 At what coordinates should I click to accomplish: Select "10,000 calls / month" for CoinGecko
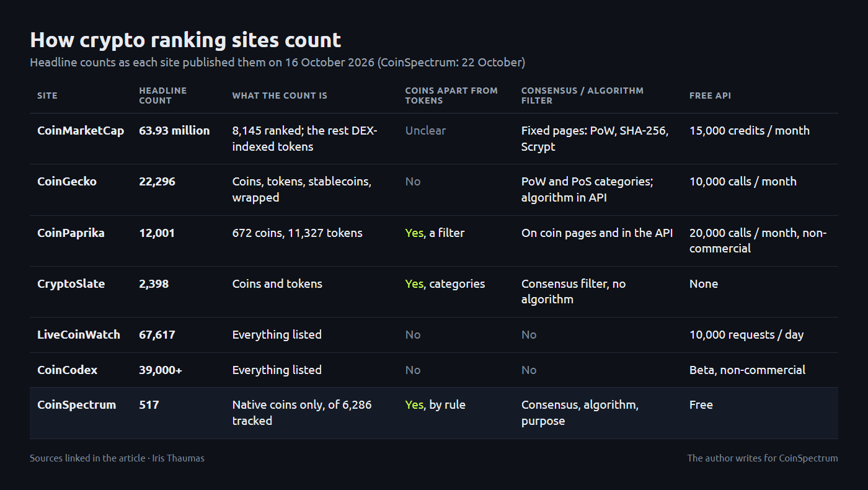743,182
